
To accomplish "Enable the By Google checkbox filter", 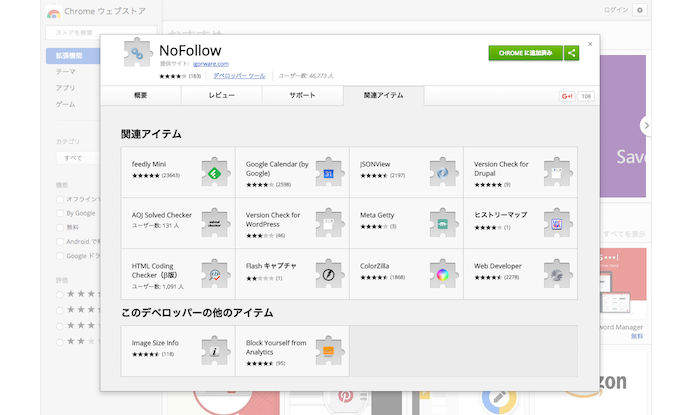I will click(x=60, y=213).
